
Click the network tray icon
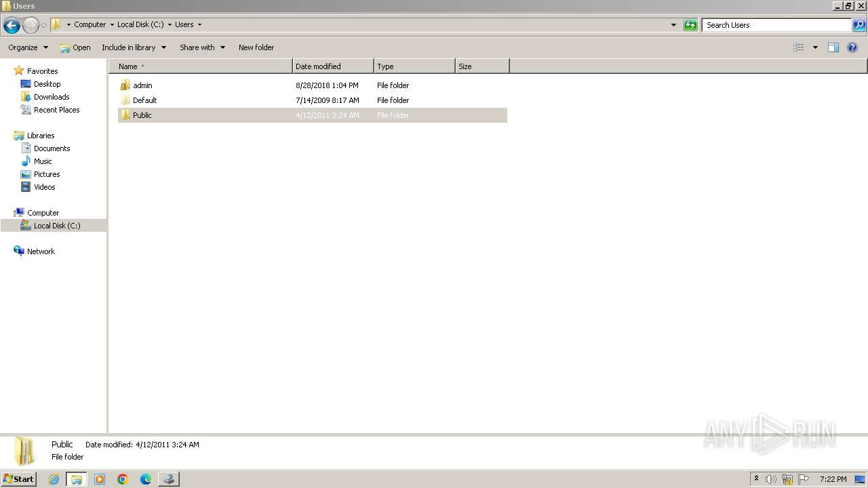pyautogui.click(x=787, y=479)
